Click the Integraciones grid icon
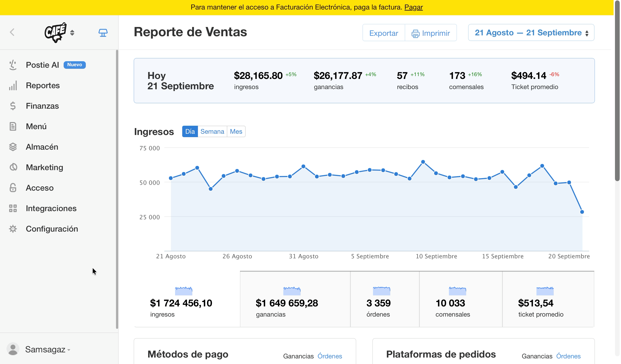Screen dimensions: 621x364 (13, 208)
